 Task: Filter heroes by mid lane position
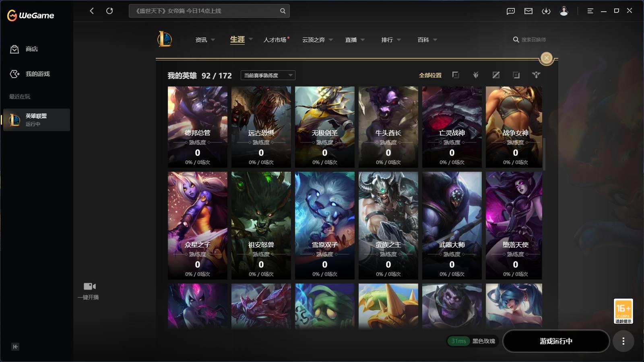tap(496, 75)
